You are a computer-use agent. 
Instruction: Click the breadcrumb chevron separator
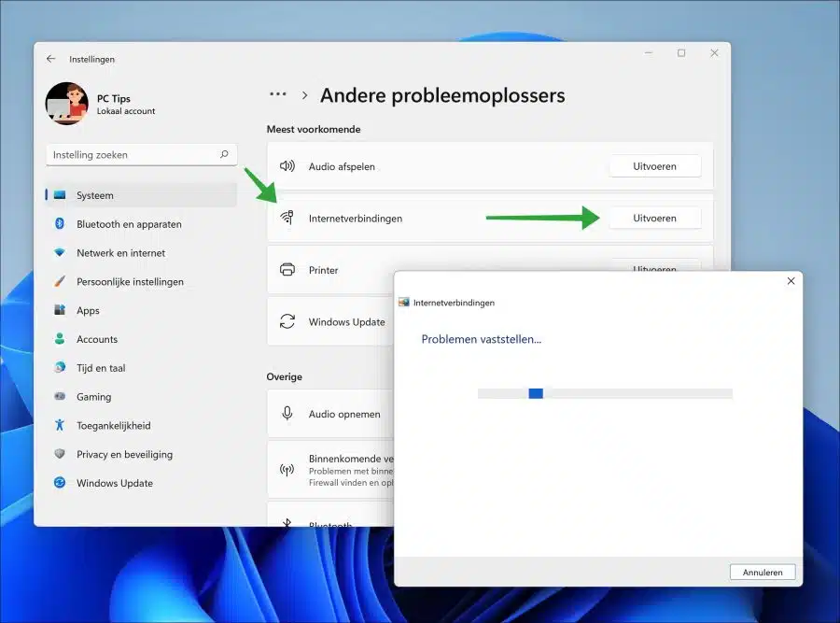coord(304,95)
